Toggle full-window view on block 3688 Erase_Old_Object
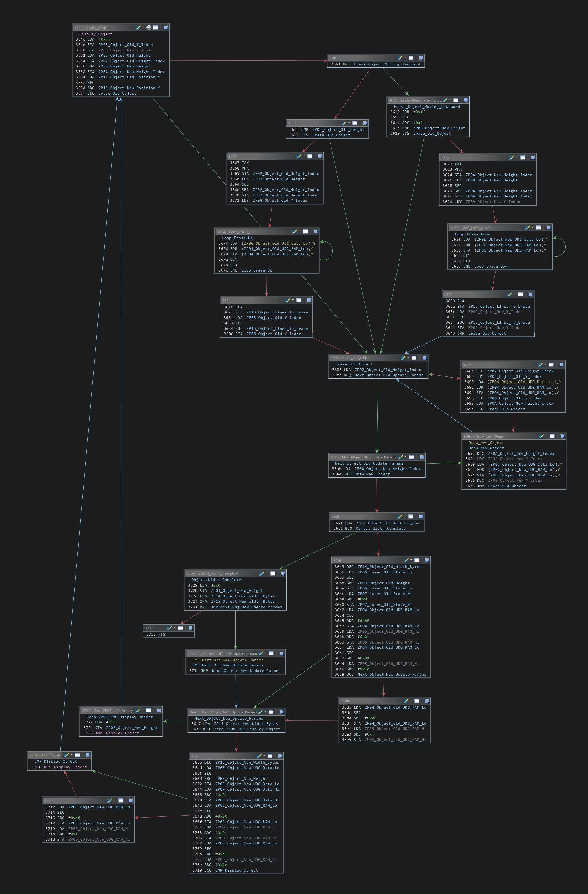Viewport: 588px width, 894px height. tap(414, 357)
